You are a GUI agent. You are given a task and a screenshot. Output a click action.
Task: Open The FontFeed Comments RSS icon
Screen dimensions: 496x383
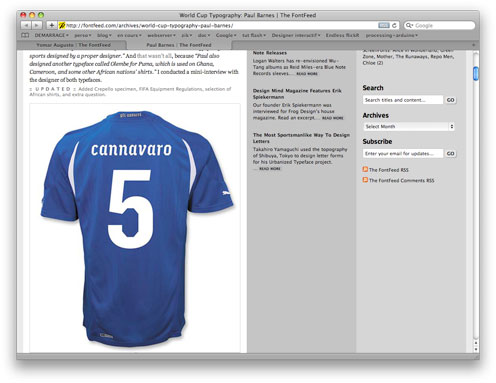point(365,180)
